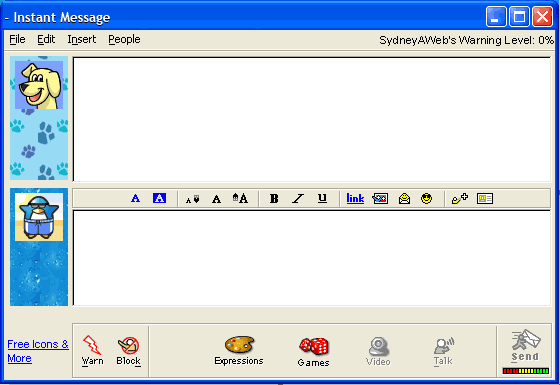Toggle italic formatting
This screenshot has height=385, width=560.
298,199
